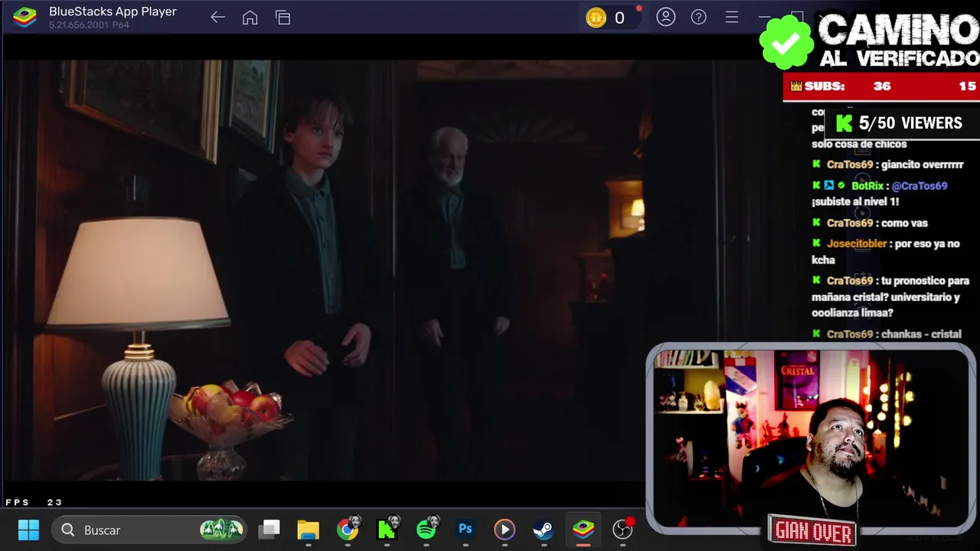Click the Josecitobler username in chat

tap(857, 243)
